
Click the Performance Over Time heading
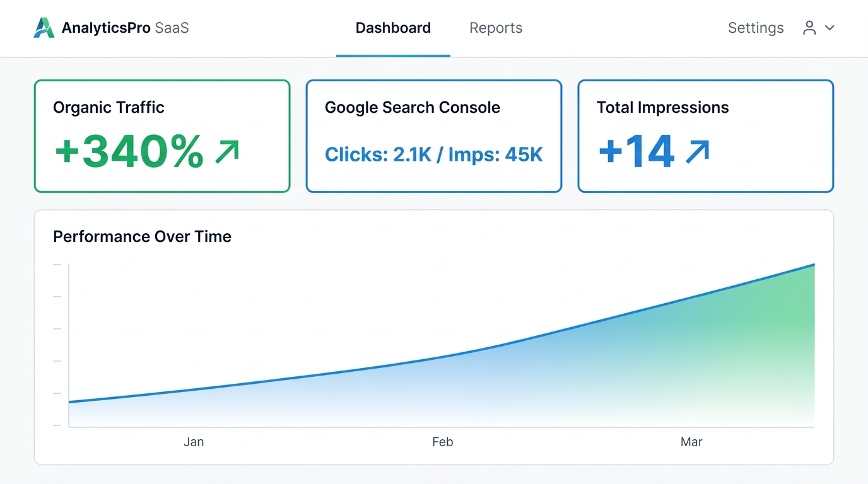[x=142, y=236]
